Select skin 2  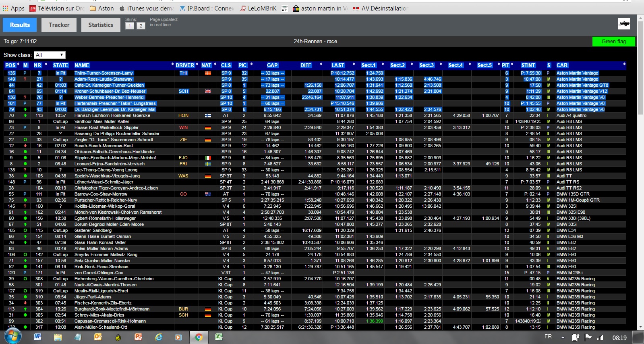click(x=141, y=26)
